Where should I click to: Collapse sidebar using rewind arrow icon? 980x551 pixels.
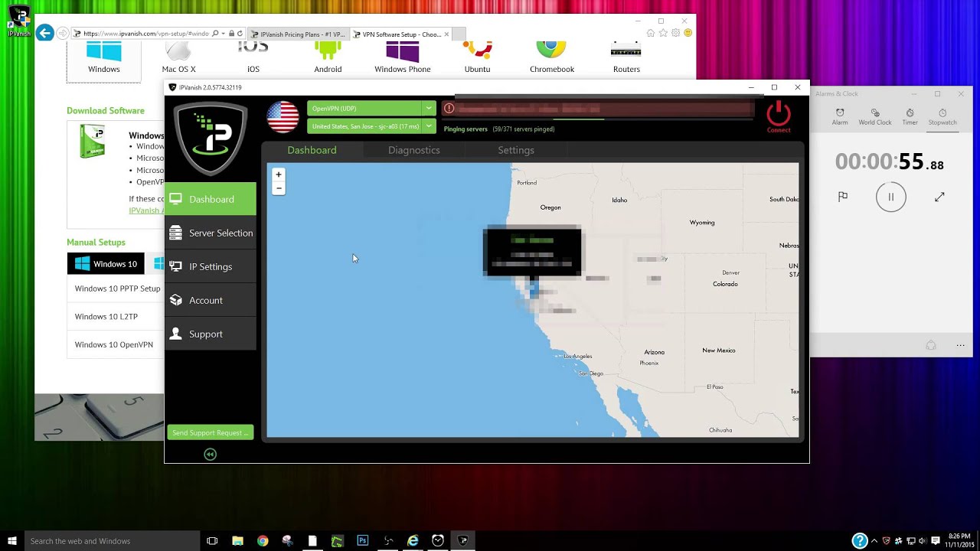[x=210, y=454]
